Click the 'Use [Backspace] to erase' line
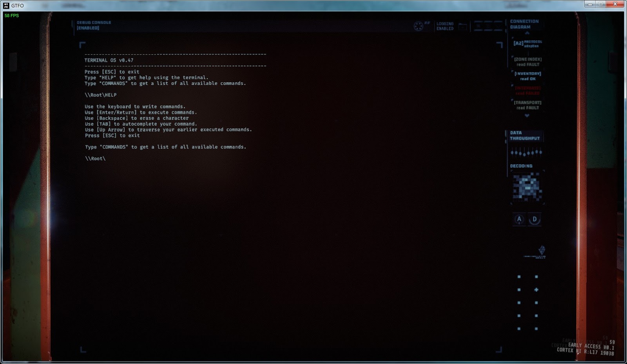Screen dimensions: 627x364 tap(137, 118)
